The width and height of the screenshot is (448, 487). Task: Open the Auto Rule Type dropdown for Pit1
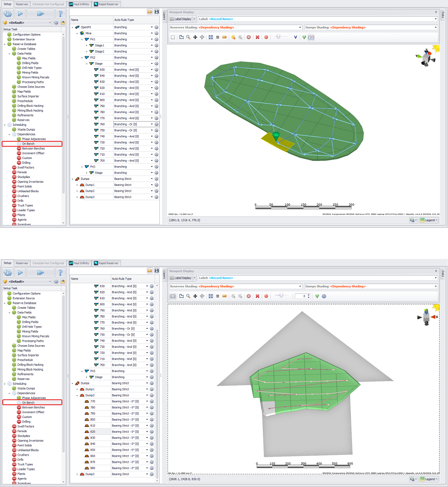click(152, 40)
